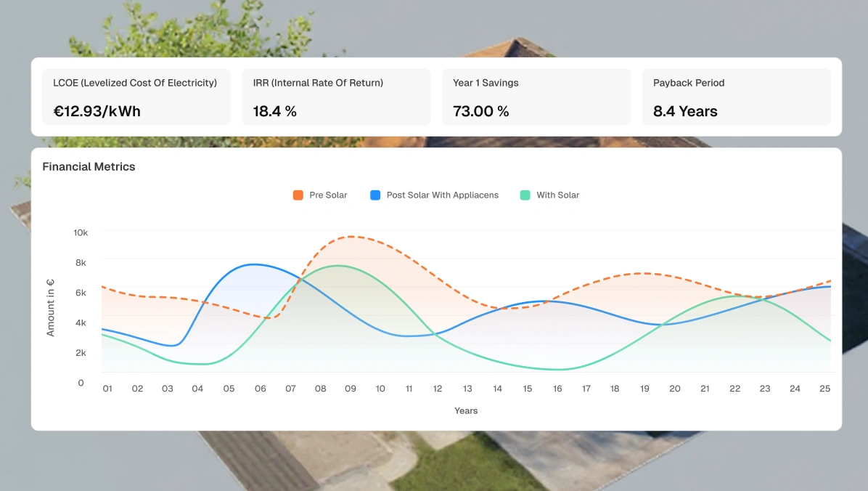Click year 08 on x-axis
This screenshot has height=491, width=868.
tap(320, 389)
